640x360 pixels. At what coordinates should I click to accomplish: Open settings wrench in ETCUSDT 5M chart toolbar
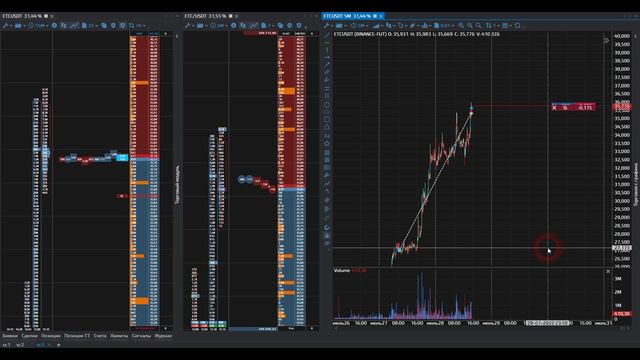pyautogui.click(x=326, y=25)
